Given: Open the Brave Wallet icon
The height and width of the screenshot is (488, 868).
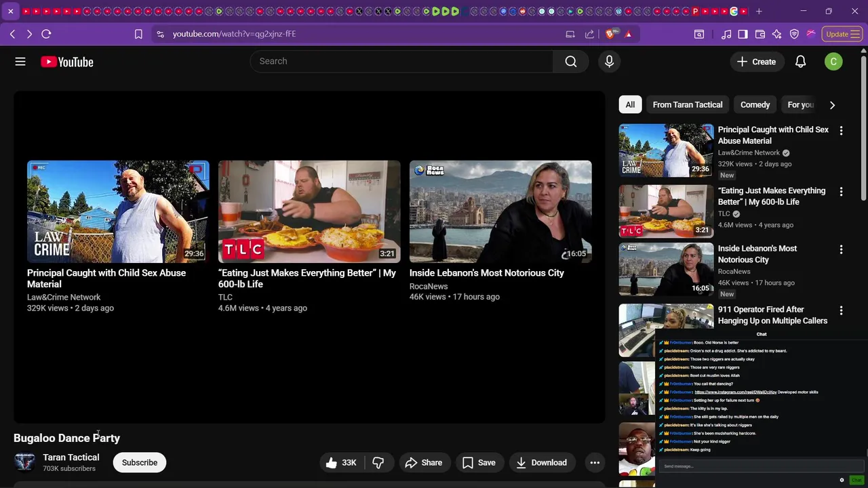Looking at the screenshot, I should (760, 34).
